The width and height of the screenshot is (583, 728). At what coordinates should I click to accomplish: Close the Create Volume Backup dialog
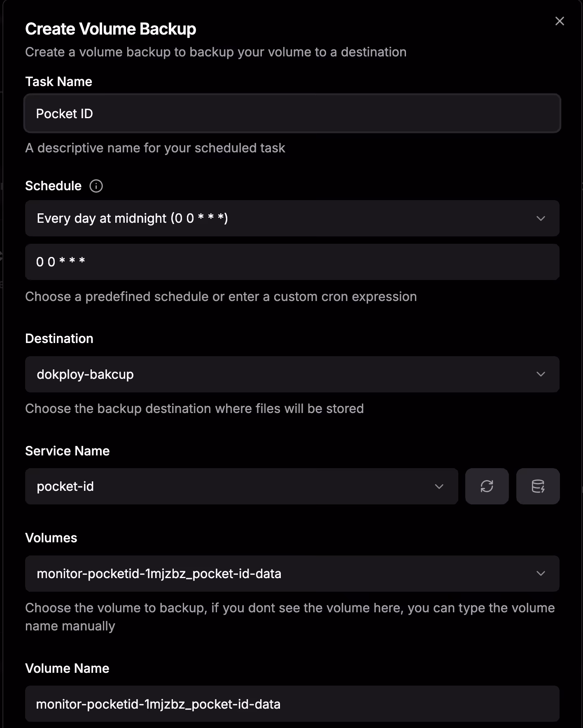pos(559,21)
